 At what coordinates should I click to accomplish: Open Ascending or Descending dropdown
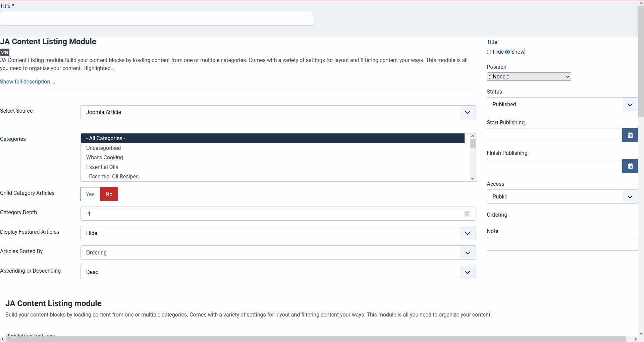click(x=278, y=272)
